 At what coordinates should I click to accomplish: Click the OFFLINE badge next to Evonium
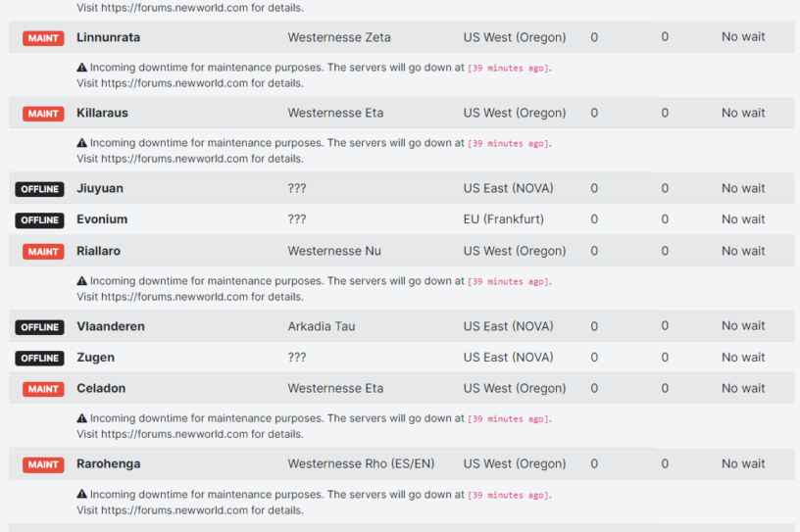point(40,220)
